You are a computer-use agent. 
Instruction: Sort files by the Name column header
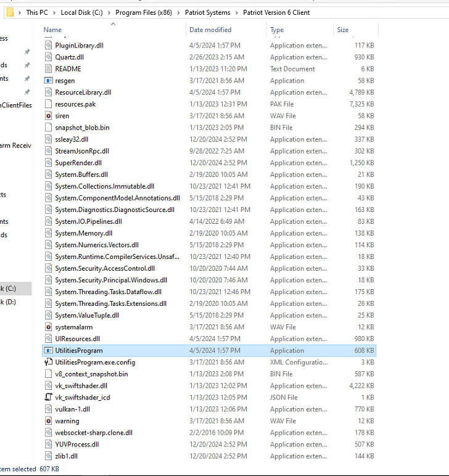pos(52,30)
